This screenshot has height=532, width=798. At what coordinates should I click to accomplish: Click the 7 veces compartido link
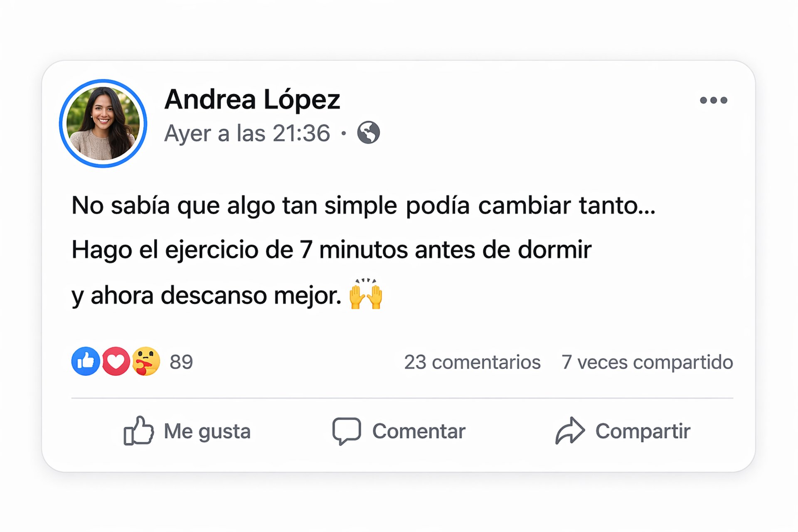point(647,362)
